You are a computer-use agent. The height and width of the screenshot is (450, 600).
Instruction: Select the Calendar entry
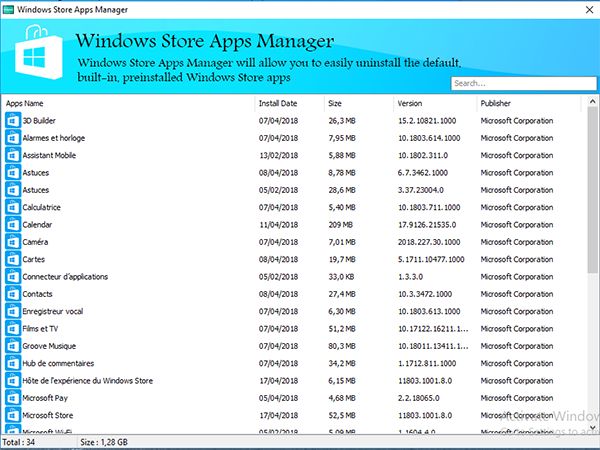[37, 225]
